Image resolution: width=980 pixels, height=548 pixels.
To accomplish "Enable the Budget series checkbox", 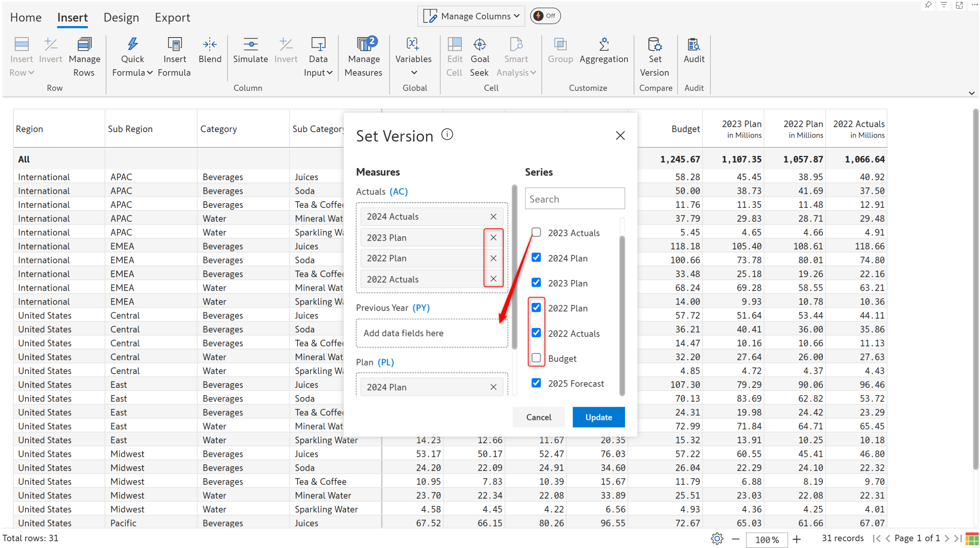I will pyautogui.click(x=536, y=358).
